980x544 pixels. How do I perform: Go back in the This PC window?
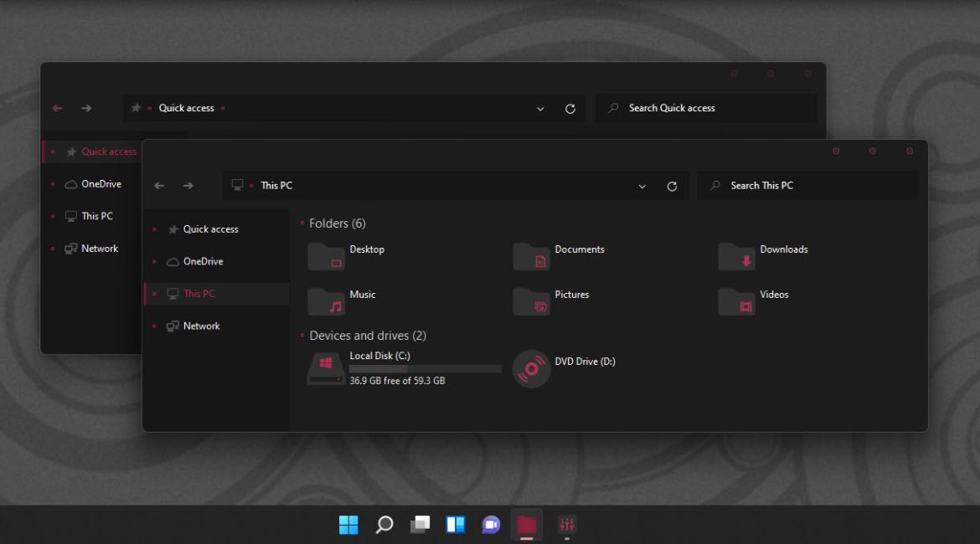click(159, 186)
